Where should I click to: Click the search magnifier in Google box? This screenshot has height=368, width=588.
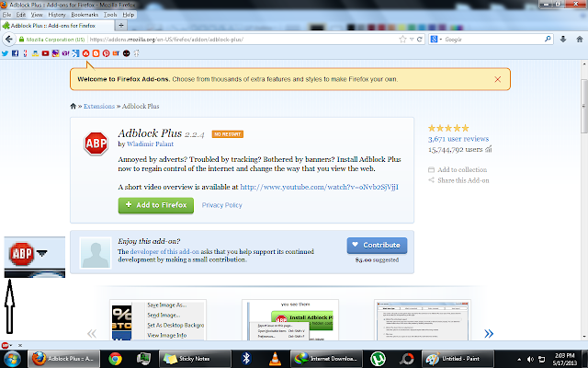[548, 39]
